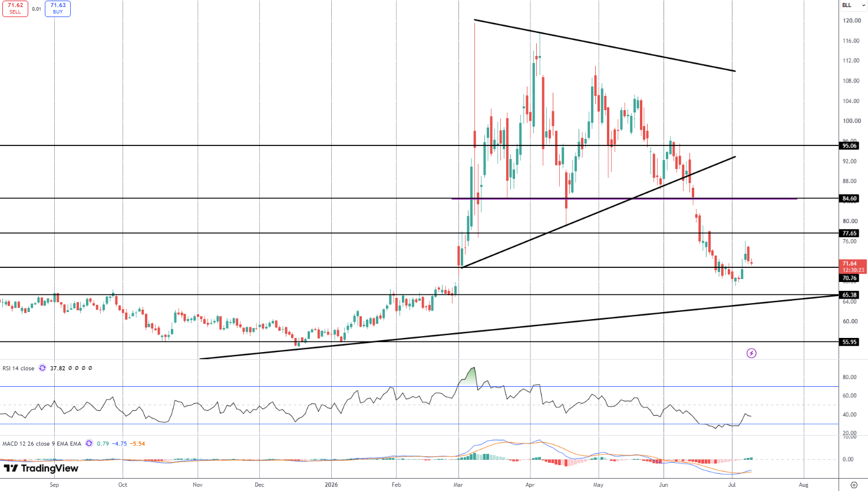
Task: Click the 2026 year marker on time axis
Action: [331, 485]
